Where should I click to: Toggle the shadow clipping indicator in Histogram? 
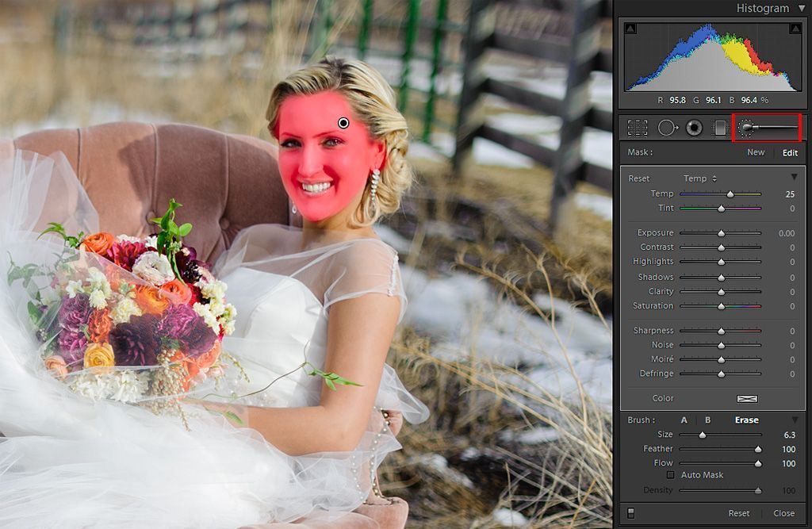(x=630, y=29)
